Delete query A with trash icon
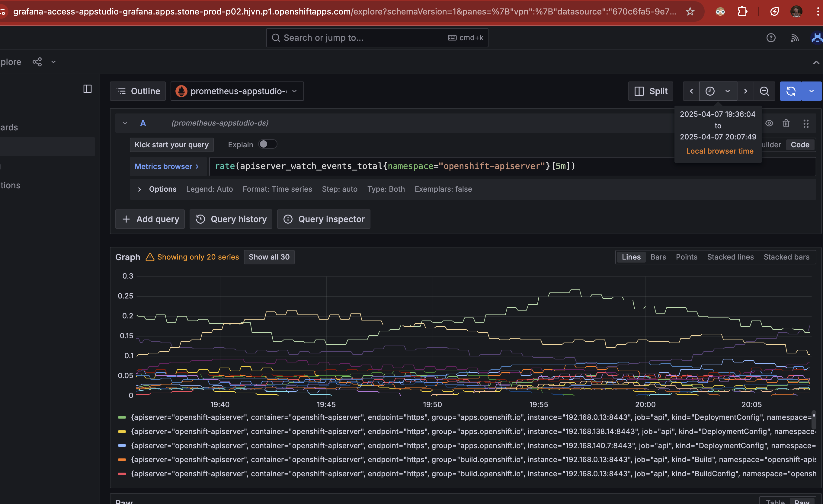The height and width of the screenshot is (504, 823). 786,123
